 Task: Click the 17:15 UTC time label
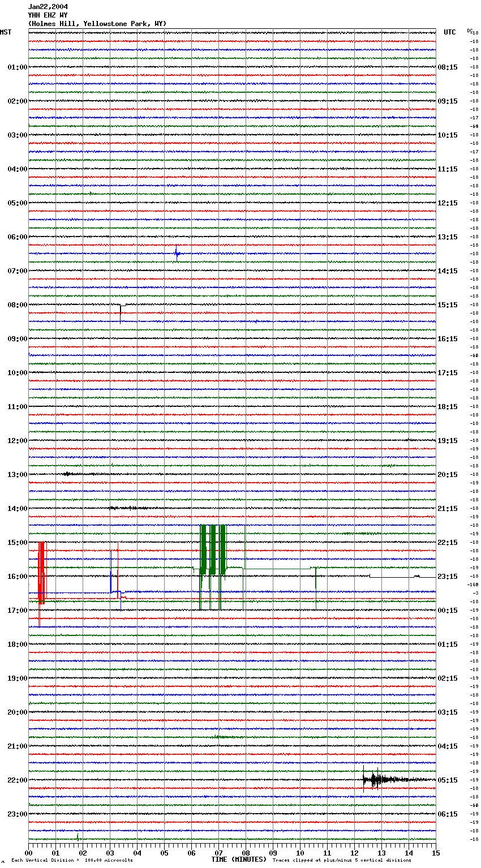[448, 373]
